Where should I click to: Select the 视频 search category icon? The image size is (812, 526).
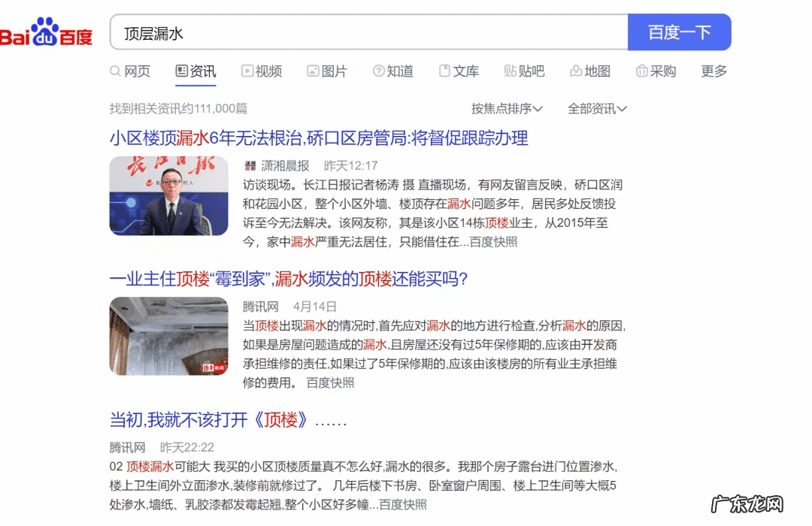coord(246,71)
